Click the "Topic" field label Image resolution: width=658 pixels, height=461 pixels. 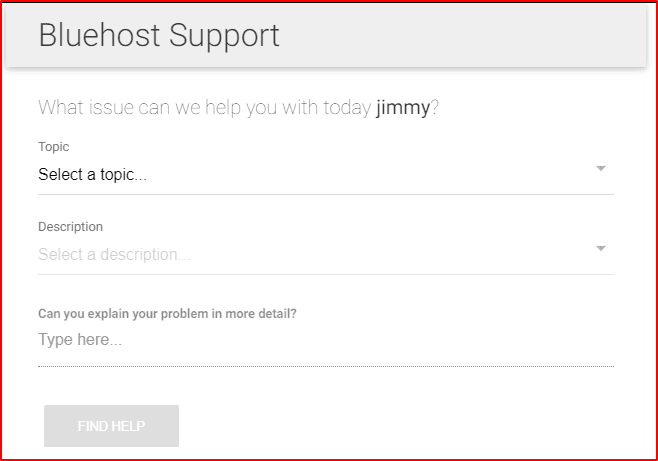pyautogui.click(x=54, y=147)
